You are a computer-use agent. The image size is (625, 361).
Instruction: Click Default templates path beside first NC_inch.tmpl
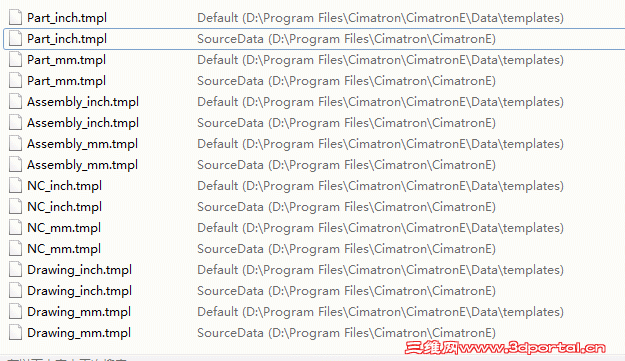tap(380, 186)
